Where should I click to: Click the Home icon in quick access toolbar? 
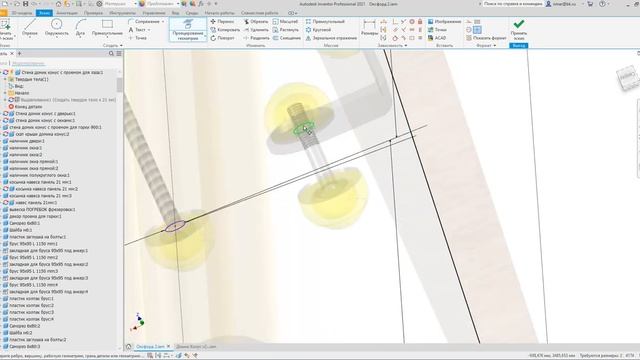tap(58, 4)
